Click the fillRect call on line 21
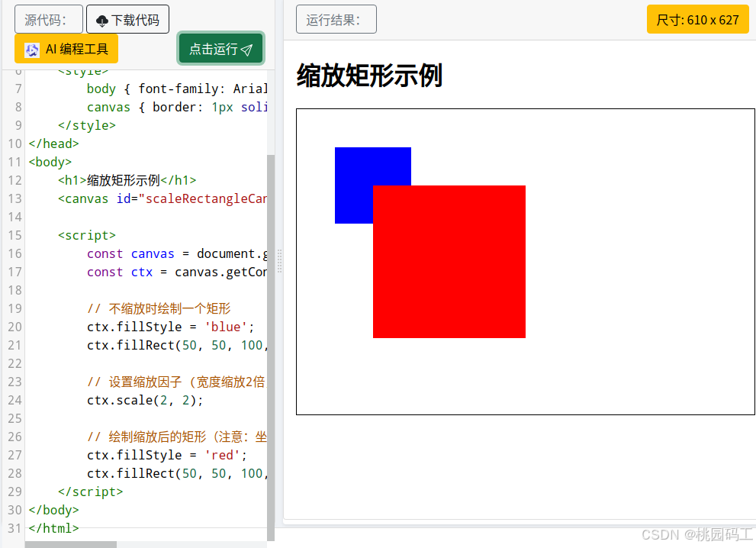The height and width of the screenshot is (548, 756). (x=176, y=345)
